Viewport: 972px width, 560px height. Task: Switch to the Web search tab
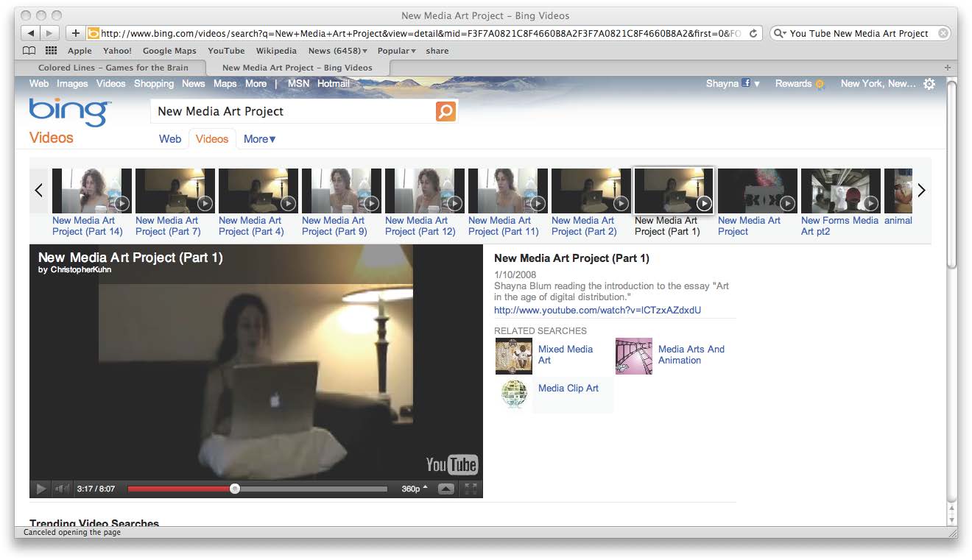click(170, 139)
